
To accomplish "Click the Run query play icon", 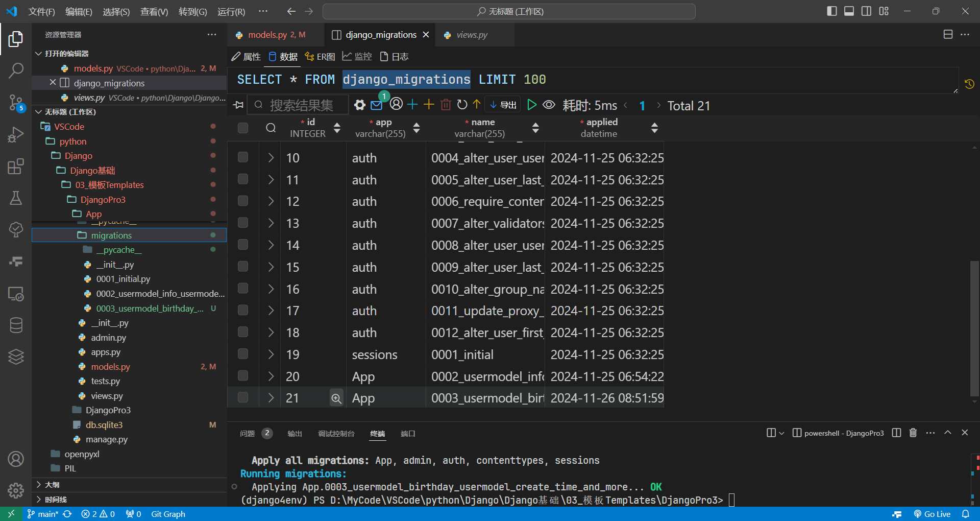I will click(531, 105).
